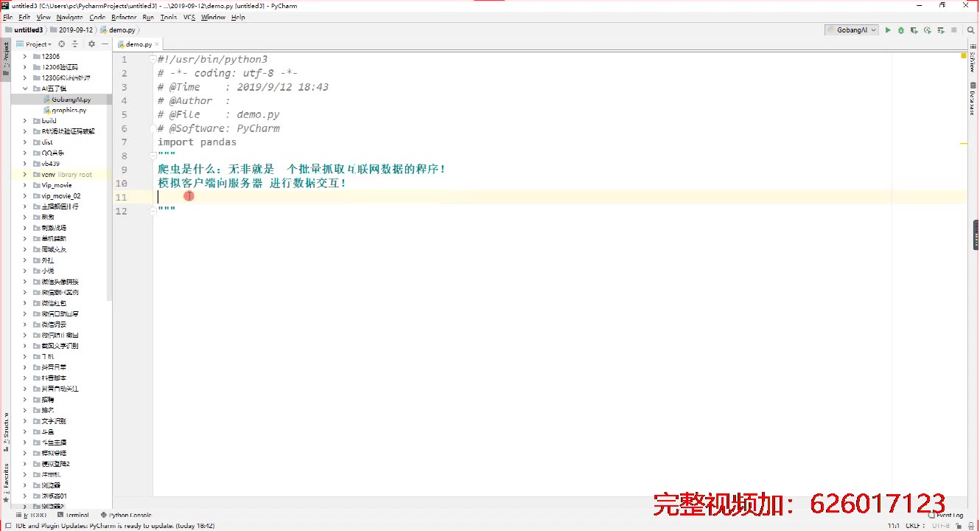Open the Event Log in status bar
The height and width of the screenshot is (531, 980).
click(945, 516)
